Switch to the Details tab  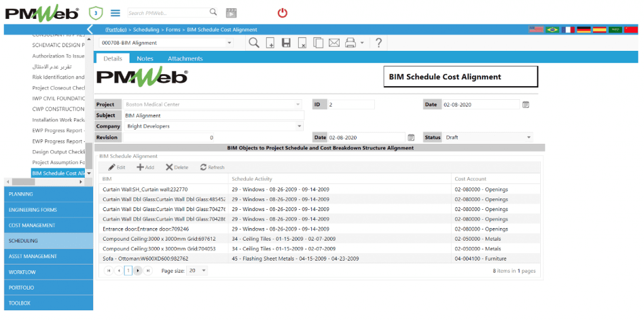113,58
